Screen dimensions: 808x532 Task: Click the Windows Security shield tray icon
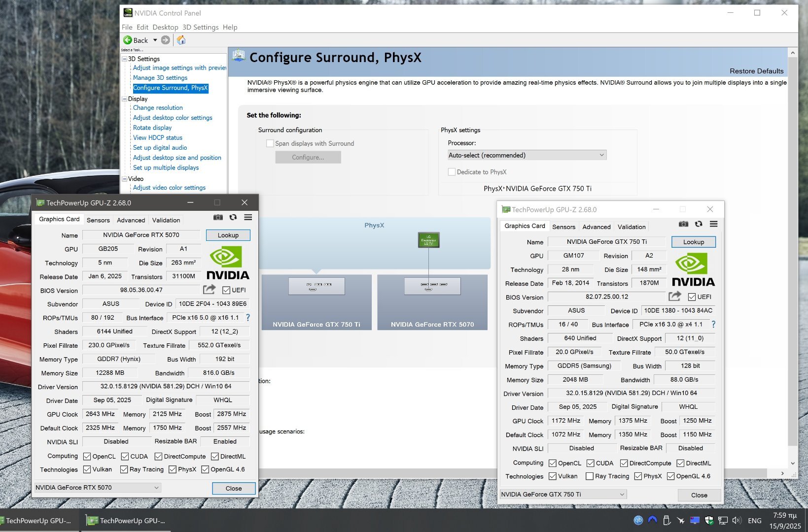tap(709, 520)
